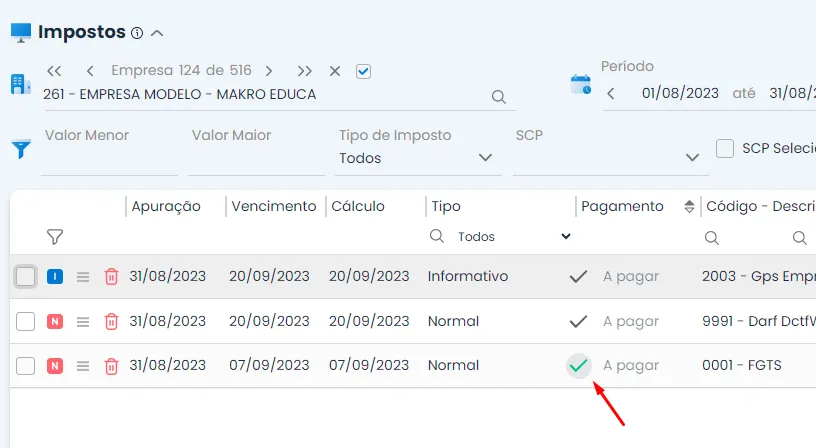This screenshot has width=816, height=448.
Task: Click payment checkmark in Informativo row
Action: coord(578,276)
